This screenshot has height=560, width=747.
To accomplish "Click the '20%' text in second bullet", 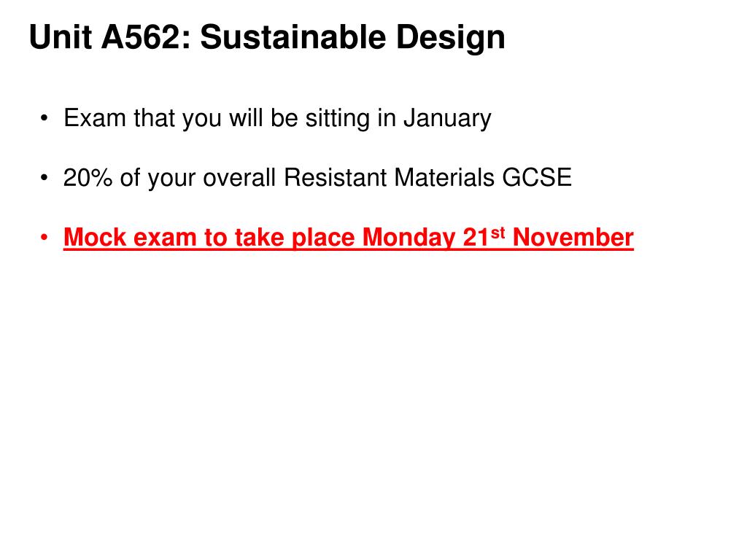I will tap(88, 178).
